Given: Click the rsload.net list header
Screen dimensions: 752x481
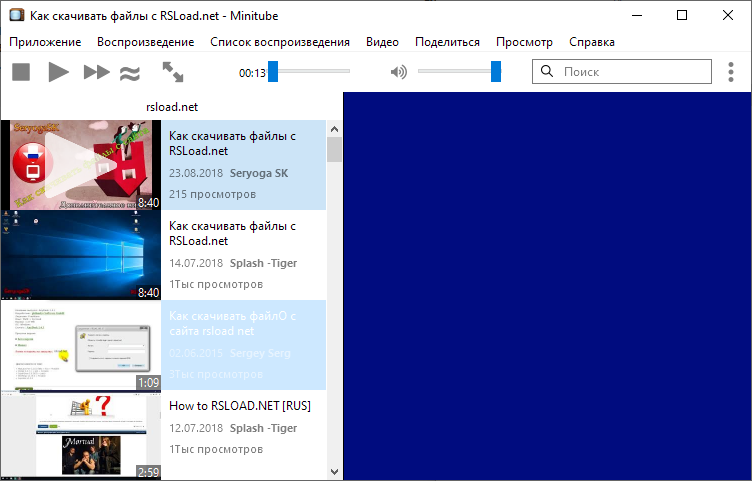Looking at the screenshot, I should click(x=172, y=107).
